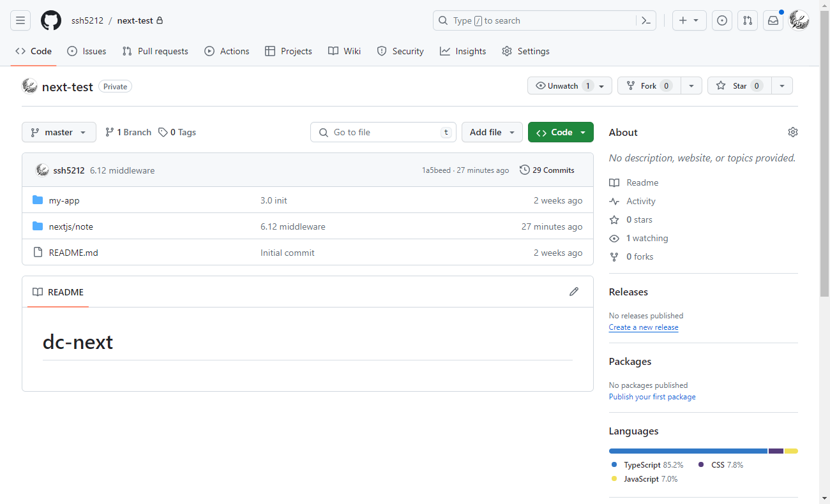Click the ssh5212 commit author avatar
Image resolution: width=830 pixels, height=504 pixels.
pos(42,170)
